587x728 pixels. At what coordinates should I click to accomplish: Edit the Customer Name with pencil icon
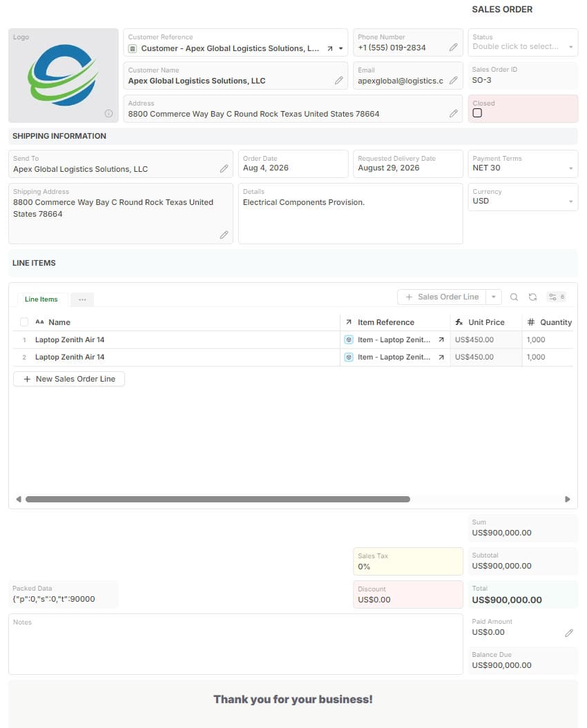[x=339, y=80]
